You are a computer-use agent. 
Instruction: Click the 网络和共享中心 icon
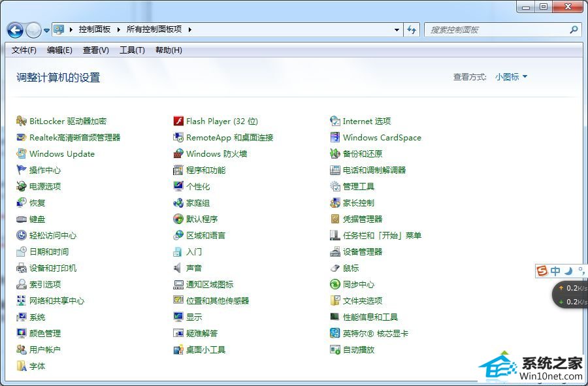[x=22, y=300]
